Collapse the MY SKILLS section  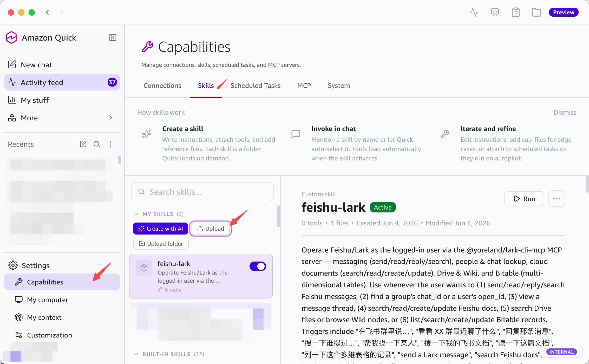136,214
